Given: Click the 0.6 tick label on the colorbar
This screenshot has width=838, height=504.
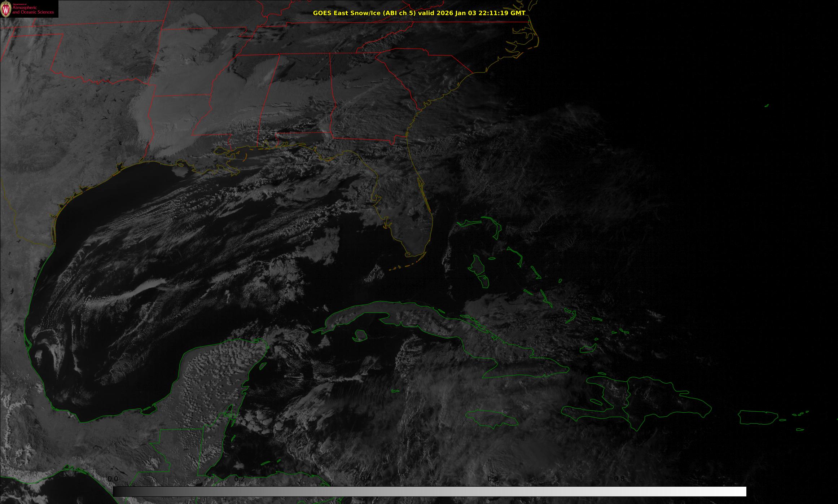Looking at the screenshot, I should coord(493,479).
